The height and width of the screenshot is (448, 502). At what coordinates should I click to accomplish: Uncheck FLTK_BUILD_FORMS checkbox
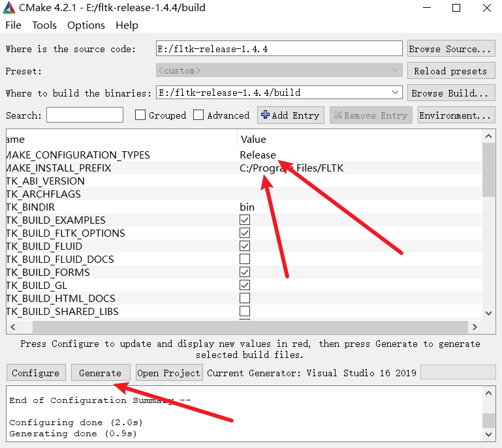(245, 272)
